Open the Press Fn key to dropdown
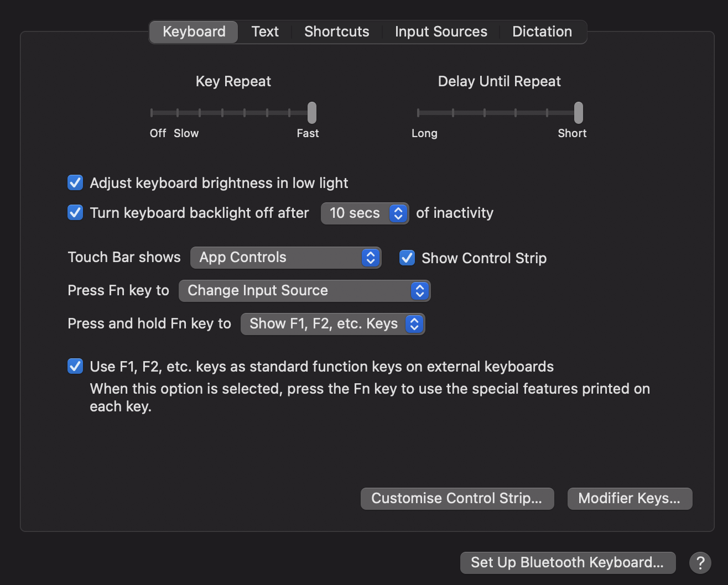The height and width of the screenshot is (585, 728). click(304, 291)
